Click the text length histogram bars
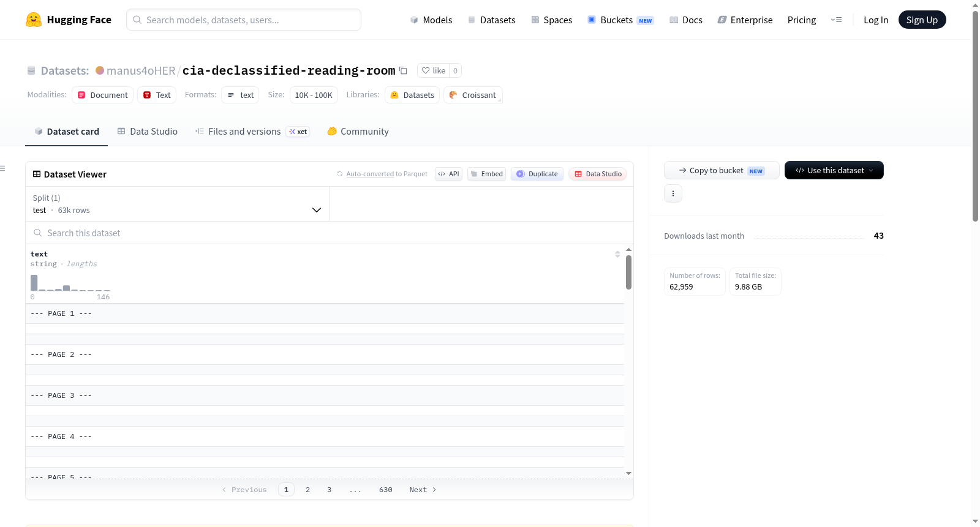This screenshot has height=527, width=980. (70, 283)
